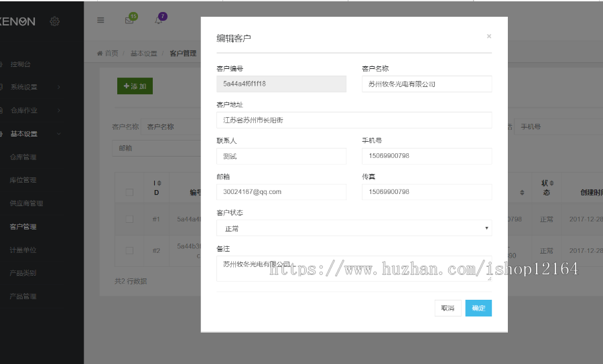Open 供应商管理 in the sidebar
The width and height of the screenshot is (603, 364).
(x=26, y=203)
